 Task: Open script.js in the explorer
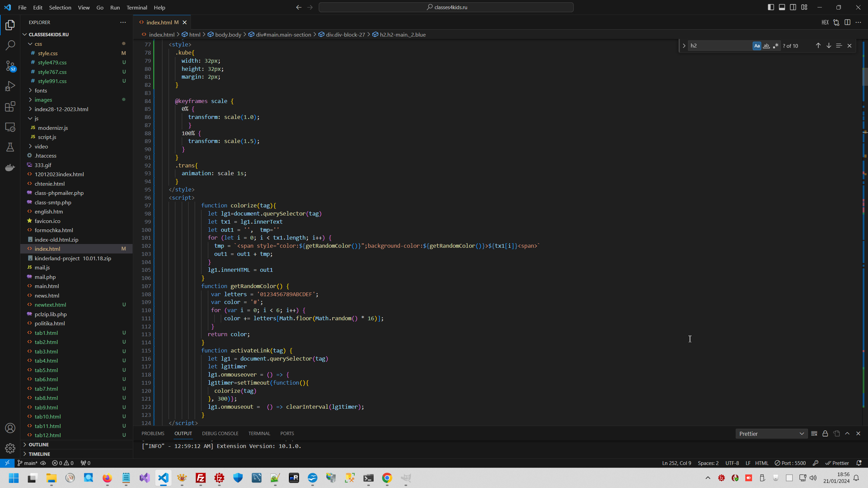pos(47,137)
